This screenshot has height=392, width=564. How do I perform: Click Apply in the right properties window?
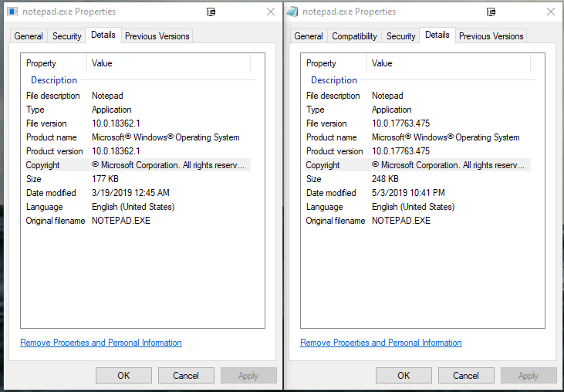[x=529, y=376]
